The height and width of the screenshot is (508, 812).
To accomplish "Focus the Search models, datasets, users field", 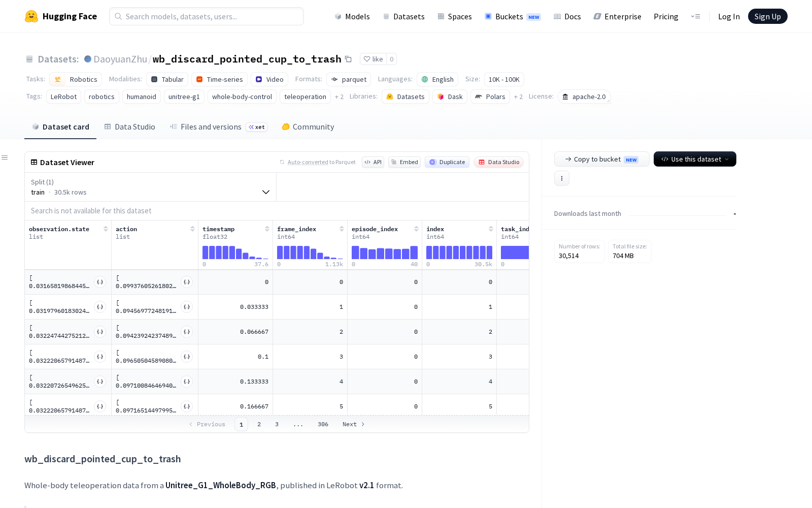I will coord(207,16).
